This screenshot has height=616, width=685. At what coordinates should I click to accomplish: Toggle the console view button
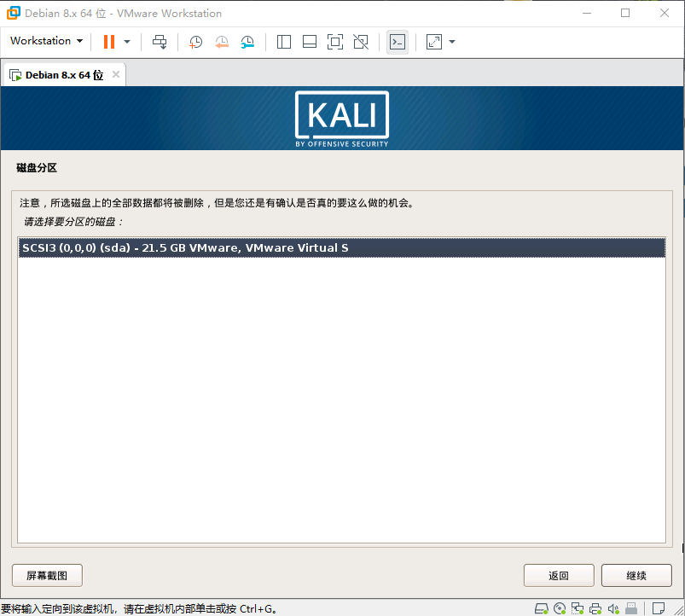coord(398,42)
